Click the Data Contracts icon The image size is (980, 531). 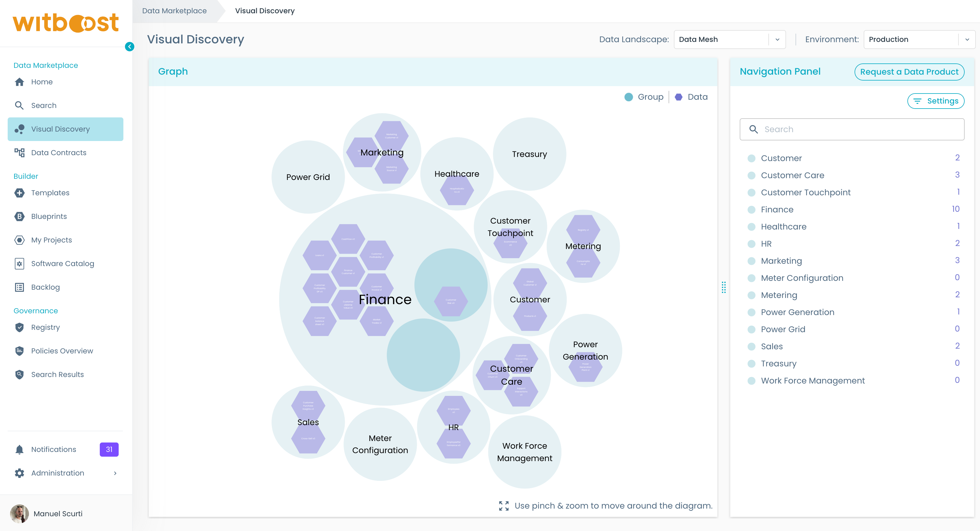pos(19,153)
